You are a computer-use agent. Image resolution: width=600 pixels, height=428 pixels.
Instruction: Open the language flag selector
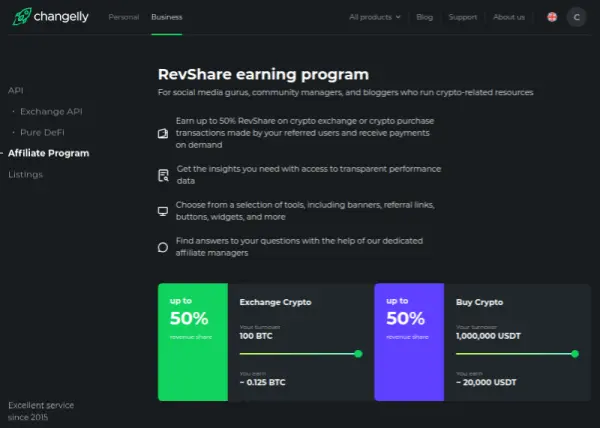tap(552, 17)
